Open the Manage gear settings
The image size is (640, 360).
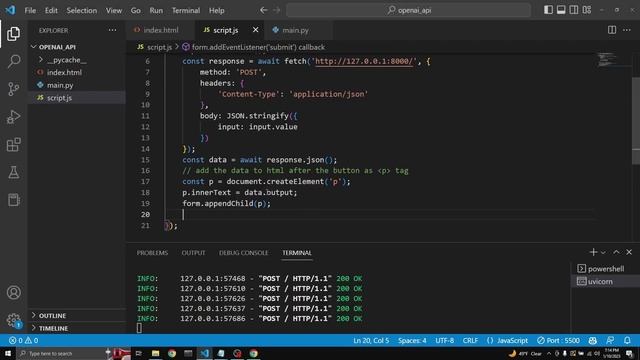[x=13, y=320]
